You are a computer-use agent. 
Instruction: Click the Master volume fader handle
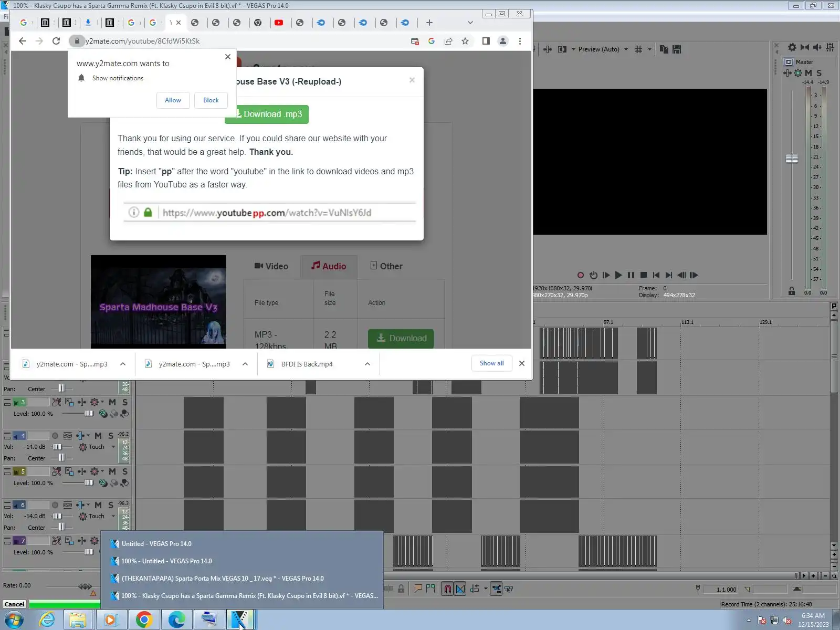pos(792,159)
